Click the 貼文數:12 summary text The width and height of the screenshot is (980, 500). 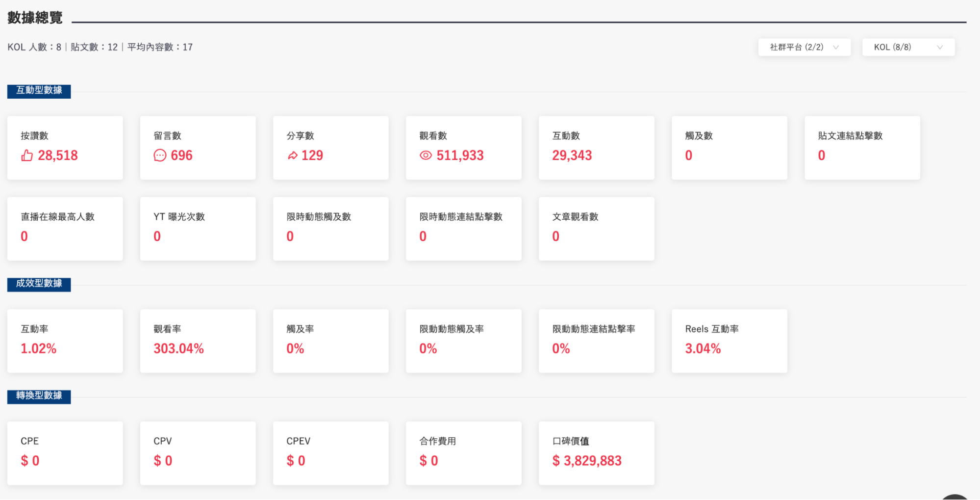coord(94,47)
